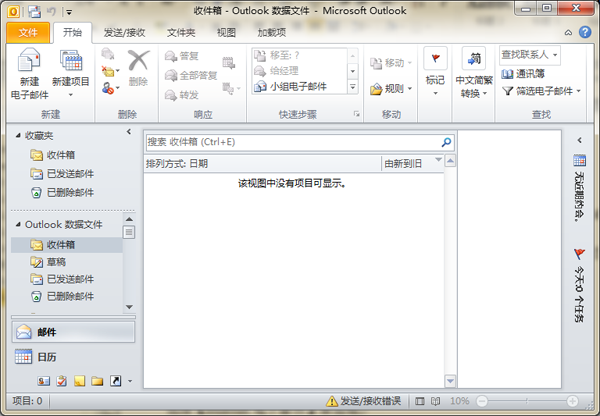This screenshot has height=416, width=600.
Task: Open the Folder List icon in navigation pane
Action: (x=97, y=381)
